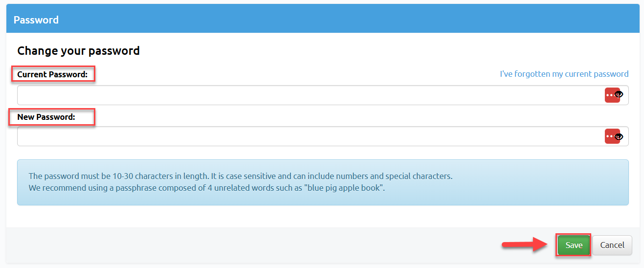Image resolution: width=644 pixels, height=268 pixels.
Task: Open "I've forgotten my current password" link
Action: pos(564,74)
